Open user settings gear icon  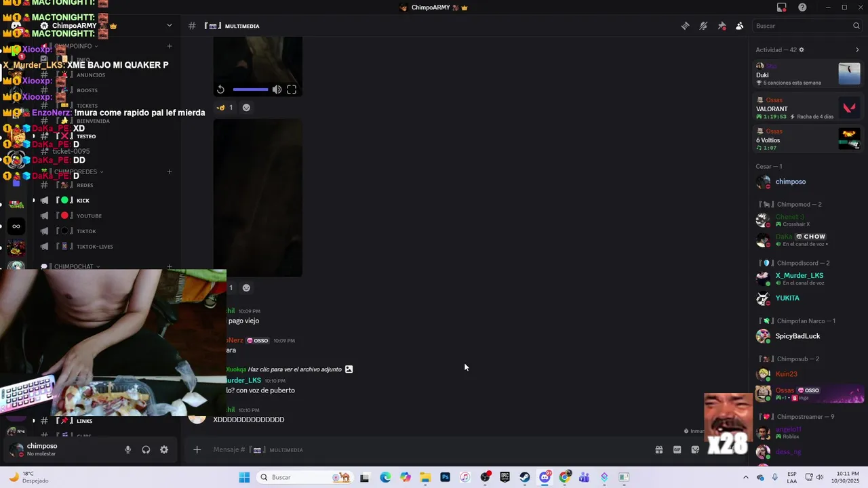(164, 449)
